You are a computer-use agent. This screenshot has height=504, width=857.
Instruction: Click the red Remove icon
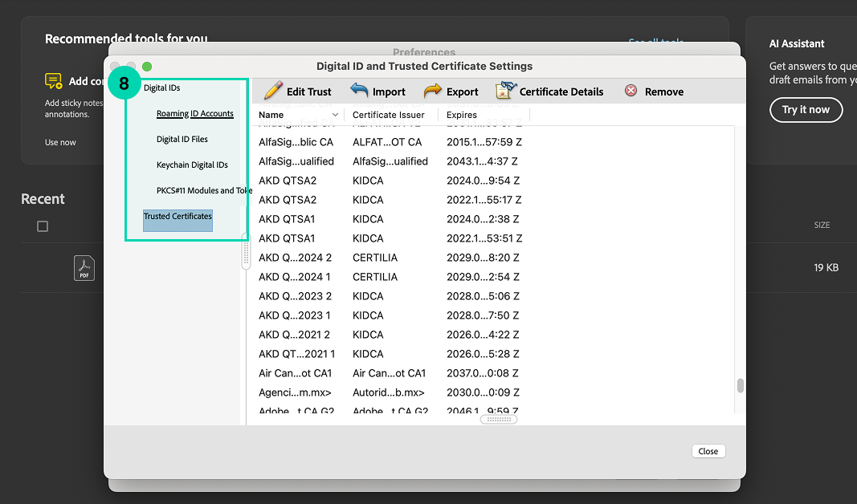pos(631,91)
